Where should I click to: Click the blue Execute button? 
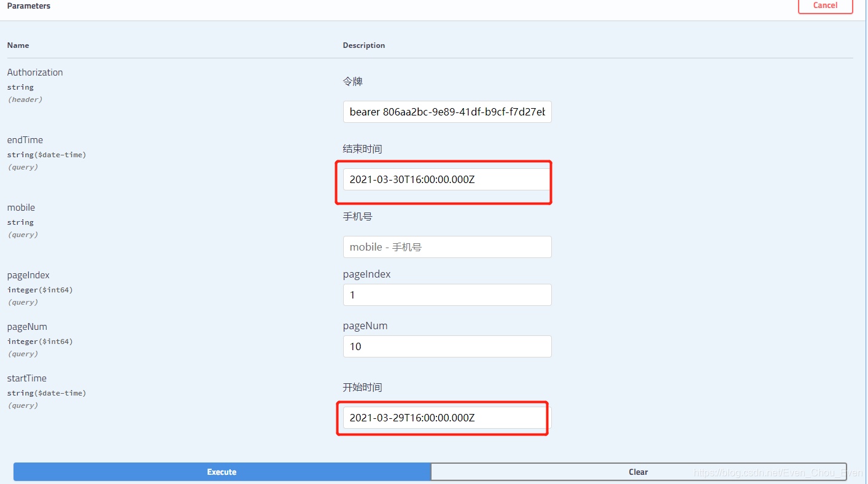[222, 472]
